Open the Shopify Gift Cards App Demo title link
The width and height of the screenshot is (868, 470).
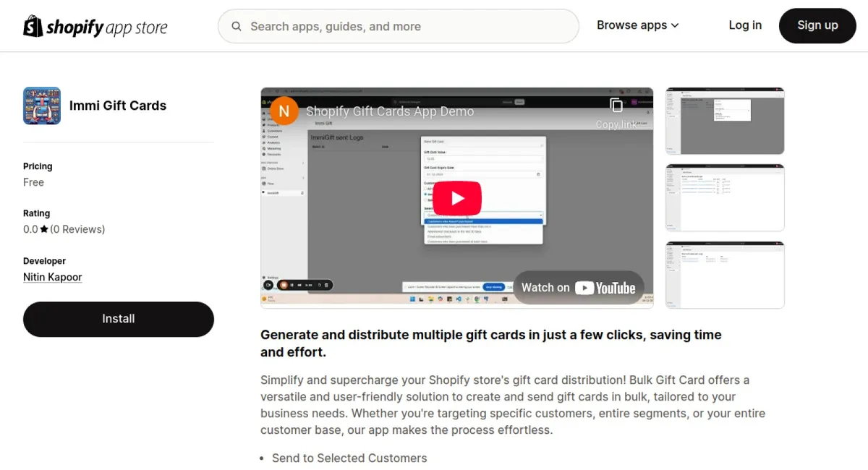pos(390,111)
